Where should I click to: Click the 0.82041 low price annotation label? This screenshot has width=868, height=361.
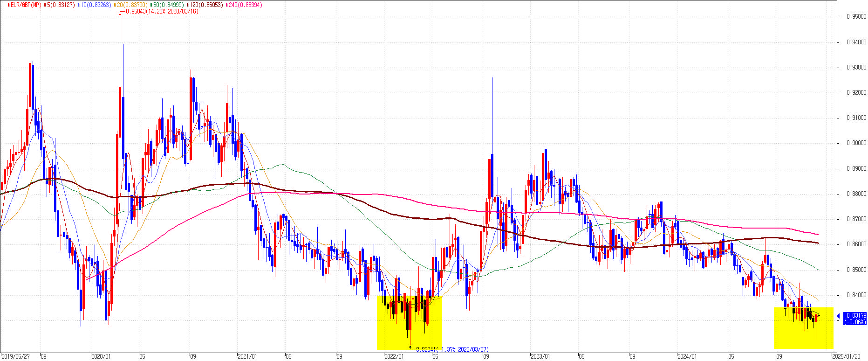coord(452,349)
